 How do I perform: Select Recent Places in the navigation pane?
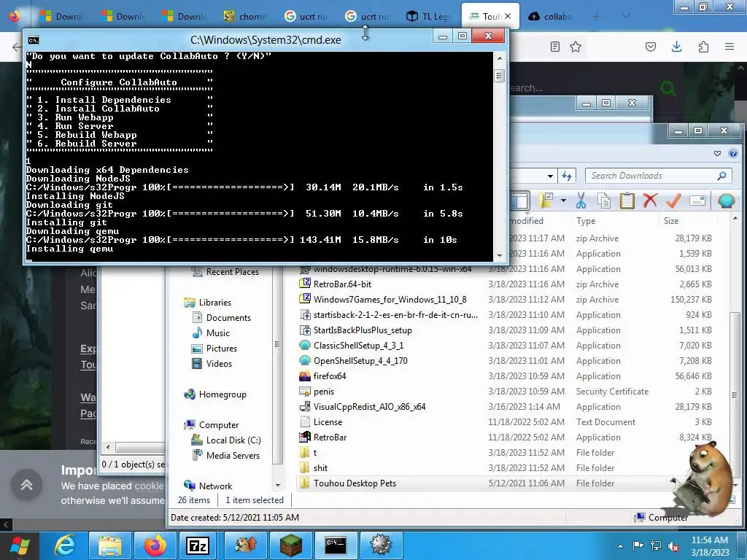coord(232,272)
